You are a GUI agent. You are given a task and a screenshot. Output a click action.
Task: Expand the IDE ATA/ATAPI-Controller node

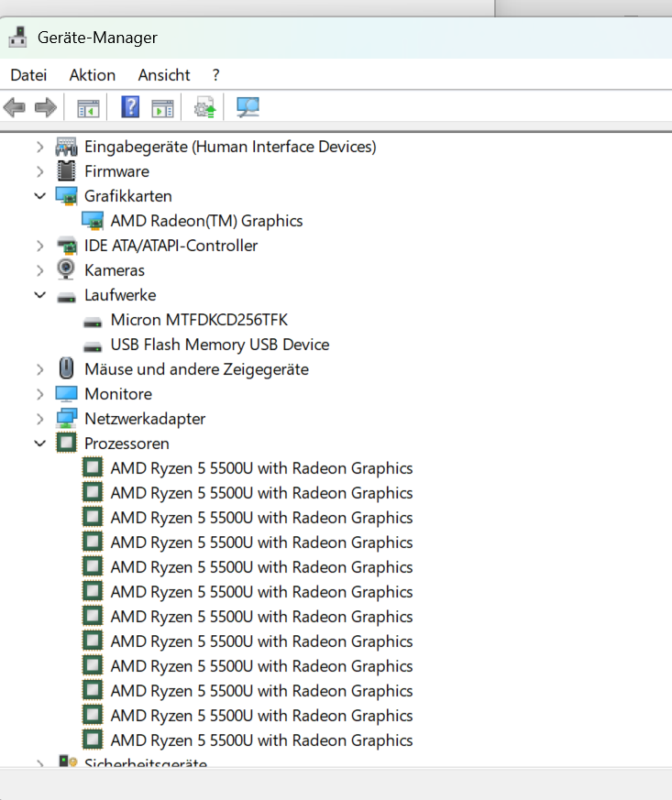39,246
